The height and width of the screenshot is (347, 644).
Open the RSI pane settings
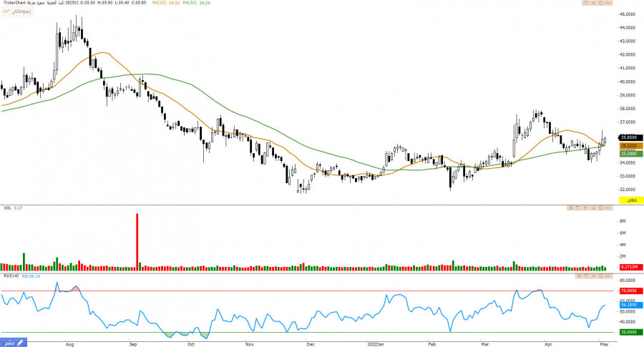point(602,276)
